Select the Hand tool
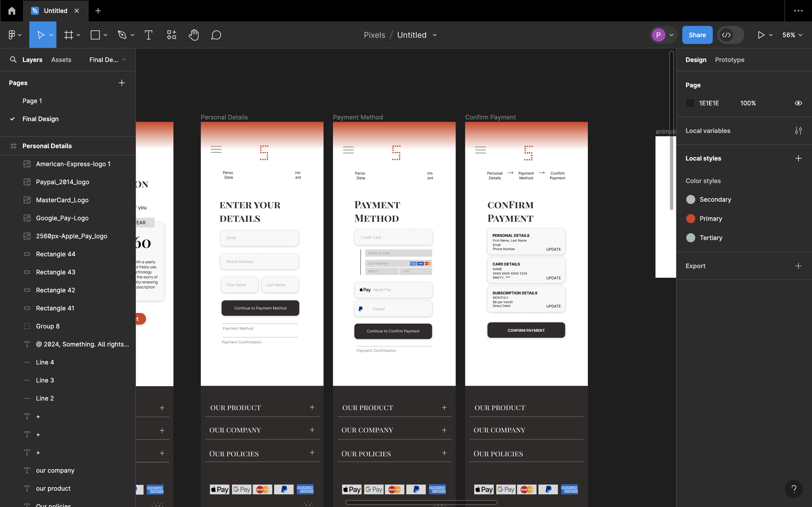Image resolution: width=812 pixels, height=507 pixels. [194, 35]
